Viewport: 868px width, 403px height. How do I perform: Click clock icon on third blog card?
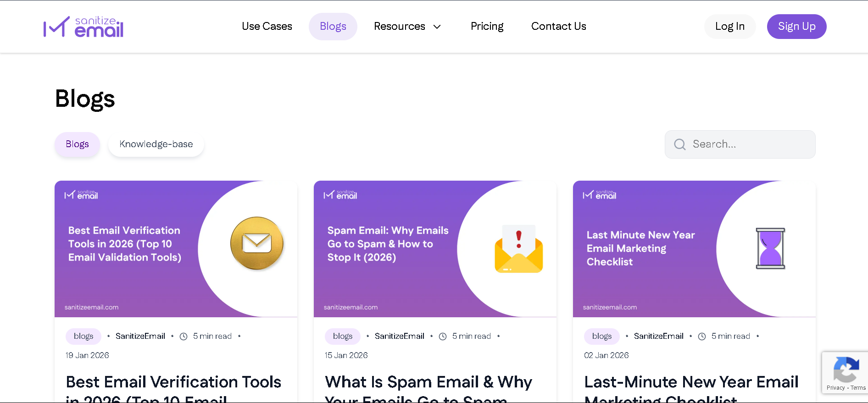(x=702, y=337)
